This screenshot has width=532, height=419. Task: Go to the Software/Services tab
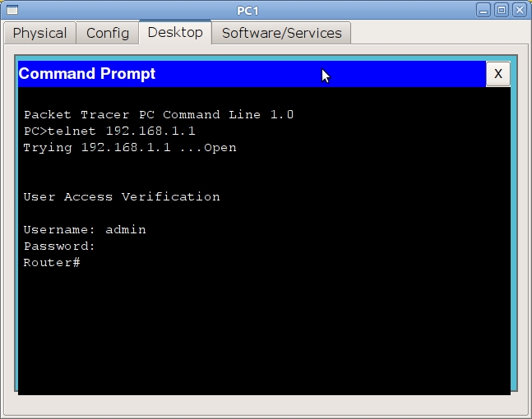(x=281, y=34)
